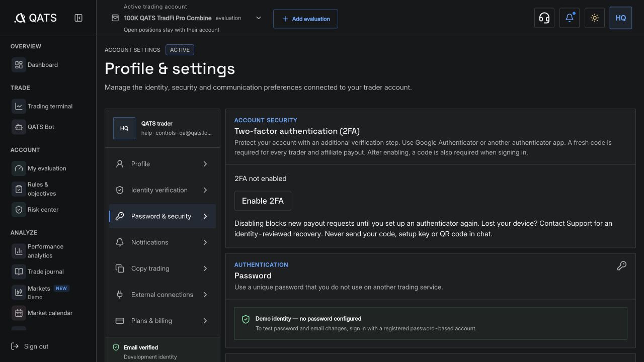This screenshot has width=644, height=362.
Task: Click the My evaluation gauge icon
Action: [x=19, y=168]
